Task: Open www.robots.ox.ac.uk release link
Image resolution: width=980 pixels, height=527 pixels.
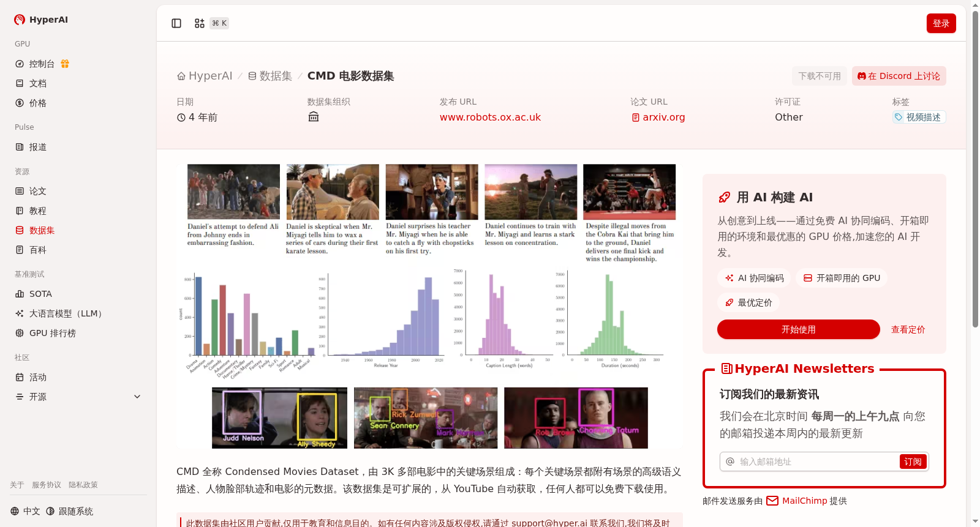Action: coord(490,117)
